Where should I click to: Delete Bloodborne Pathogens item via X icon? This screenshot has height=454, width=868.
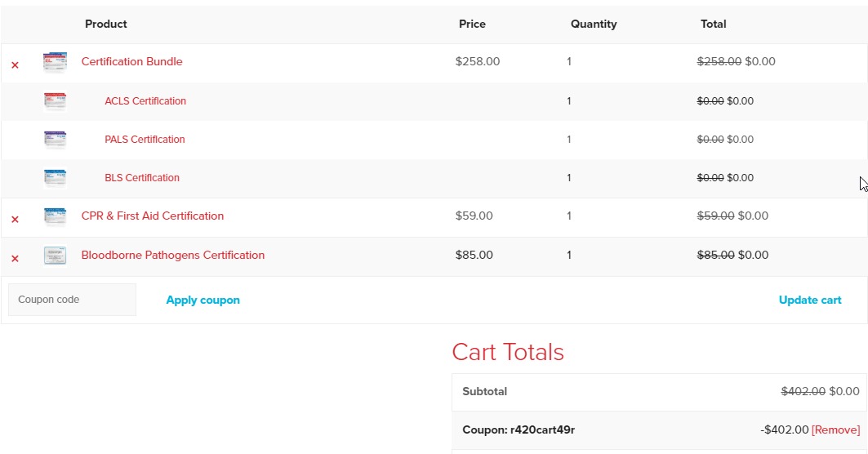(15, 259)
